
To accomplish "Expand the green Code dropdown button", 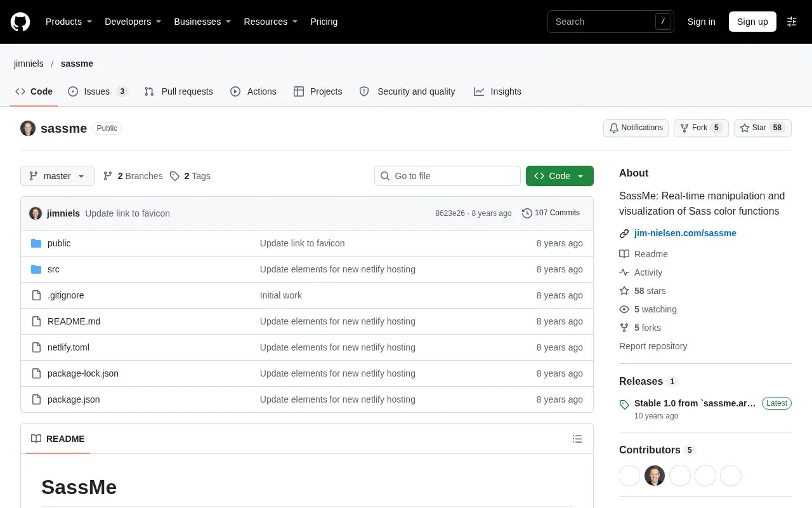I will [x=560, y=176].
